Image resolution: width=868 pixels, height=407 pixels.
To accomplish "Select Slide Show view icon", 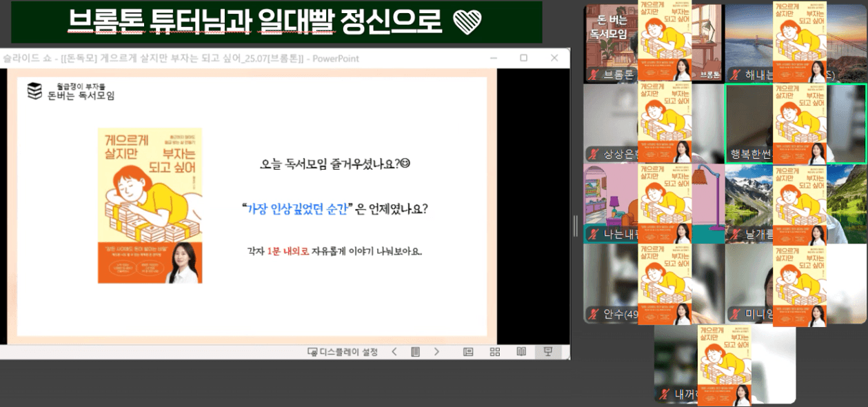I will (x=548, y=352).
